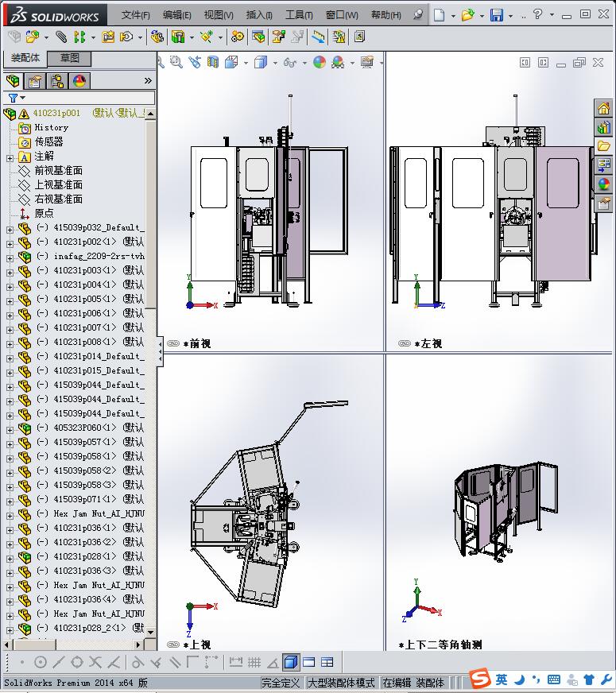The image size is (616, 693).
Task: Click the feature tree scroll-down arrow
Action: (151, 632)
